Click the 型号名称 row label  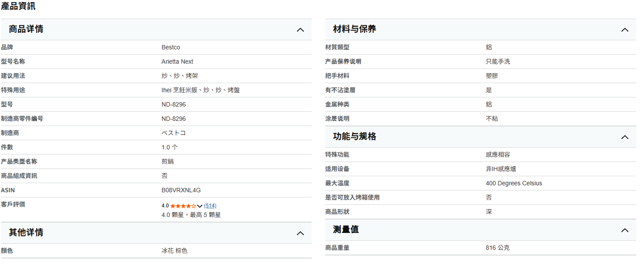13,61
